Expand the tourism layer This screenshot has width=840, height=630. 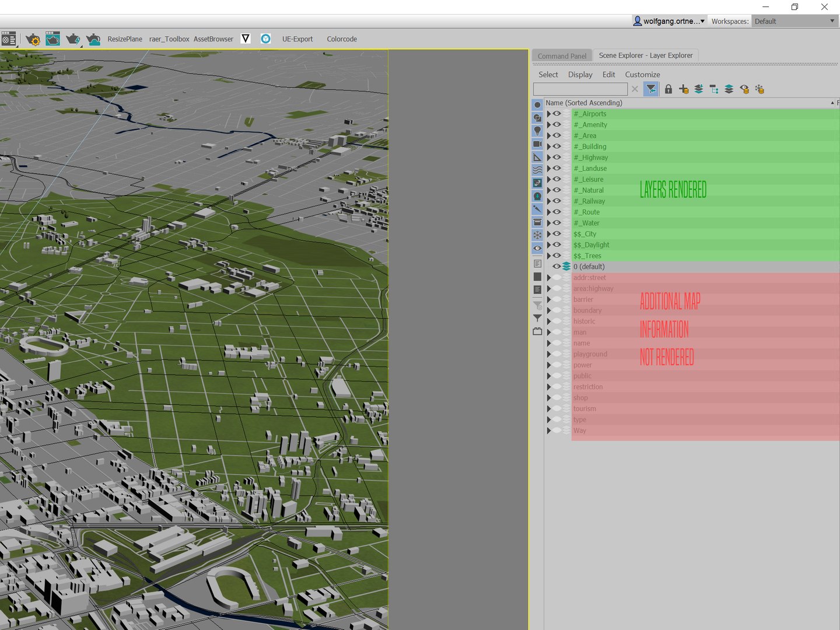[548, 409]
